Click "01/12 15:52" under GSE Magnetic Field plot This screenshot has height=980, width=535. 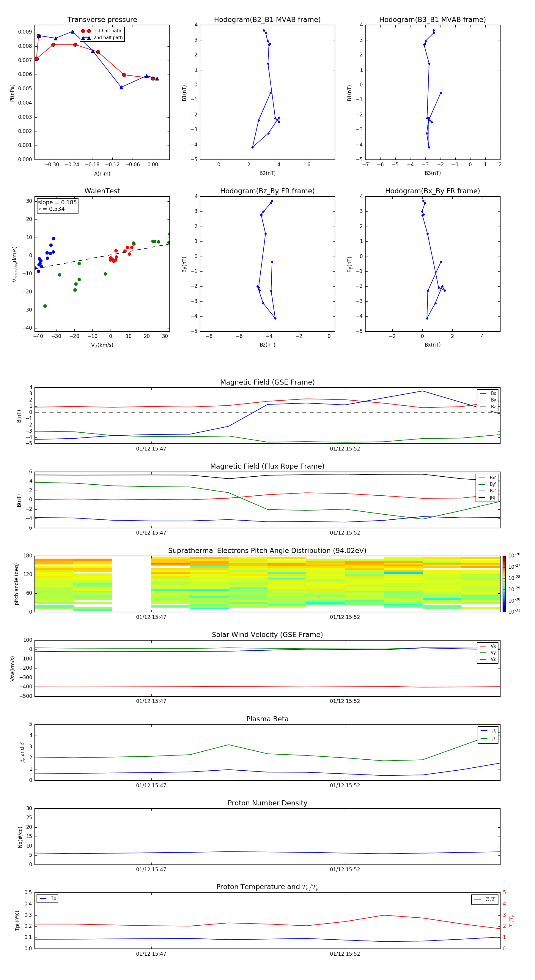345,449
